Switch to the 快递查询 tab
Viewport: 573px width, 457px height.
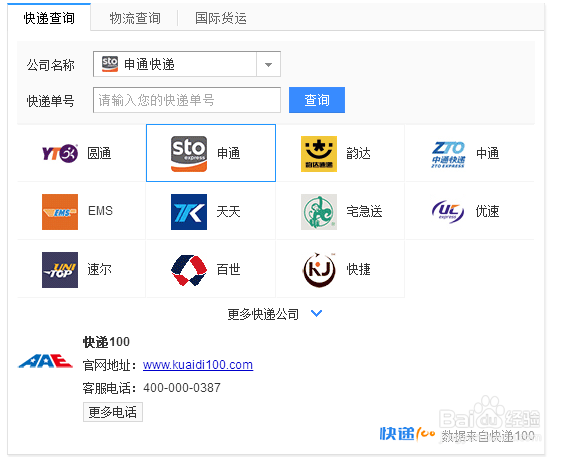(x=49, y=18)
